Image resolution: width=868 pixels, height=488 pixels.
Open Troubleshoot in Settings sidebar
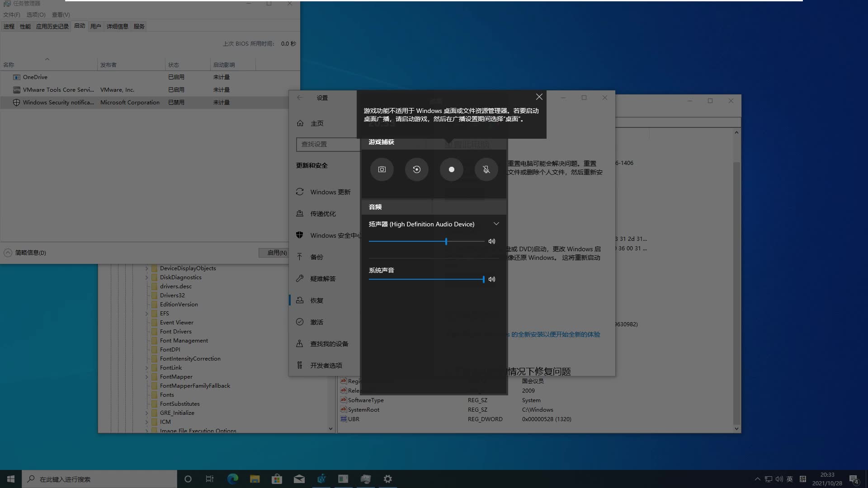click(x=316, y=279)
